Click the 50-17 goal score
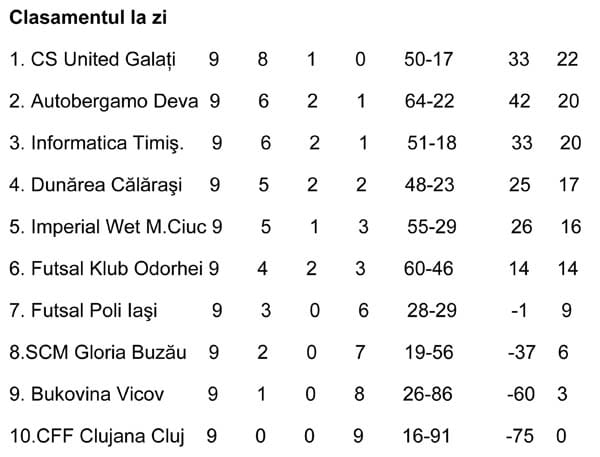The height and width of the screenshot is (457, 600). [430, 59]
